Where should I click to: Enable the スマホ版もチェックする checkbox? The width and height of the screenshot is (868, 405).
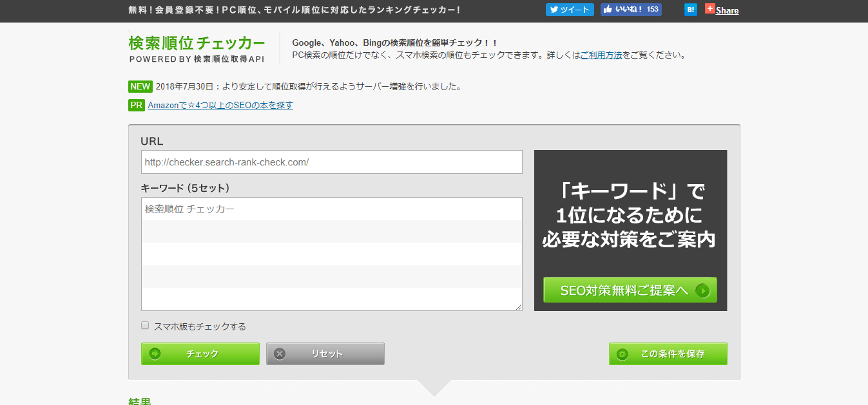tap(145, 326)
